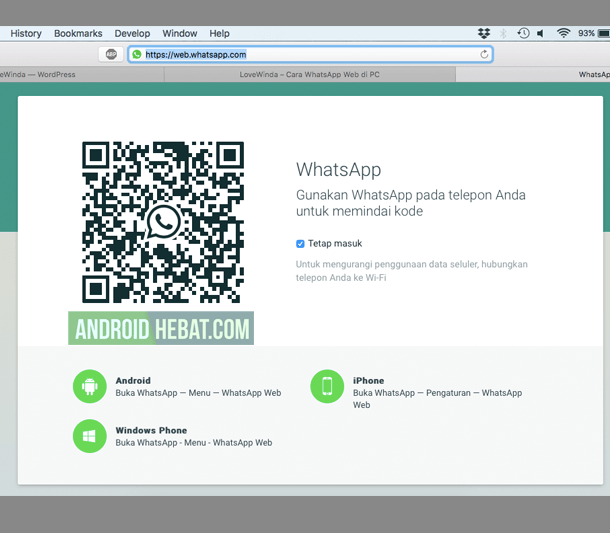Switch to the WordPress tab

point(82,74)
